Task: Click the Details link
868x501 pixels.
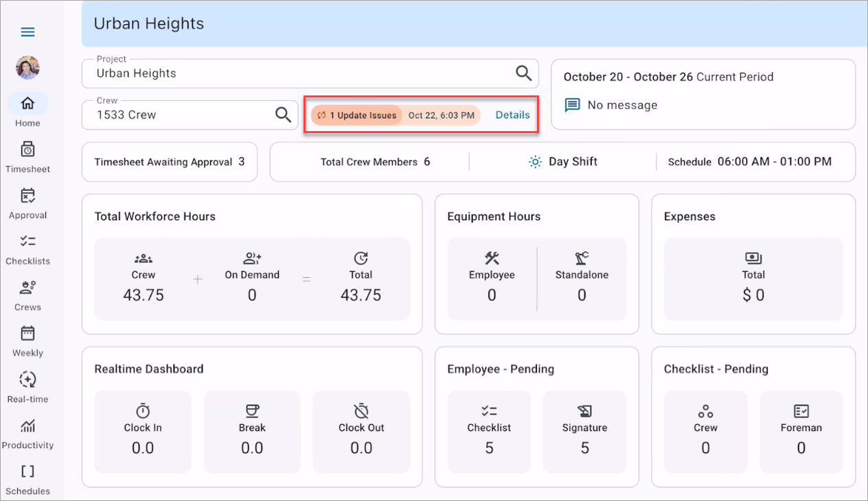Action: pos(512,115)
